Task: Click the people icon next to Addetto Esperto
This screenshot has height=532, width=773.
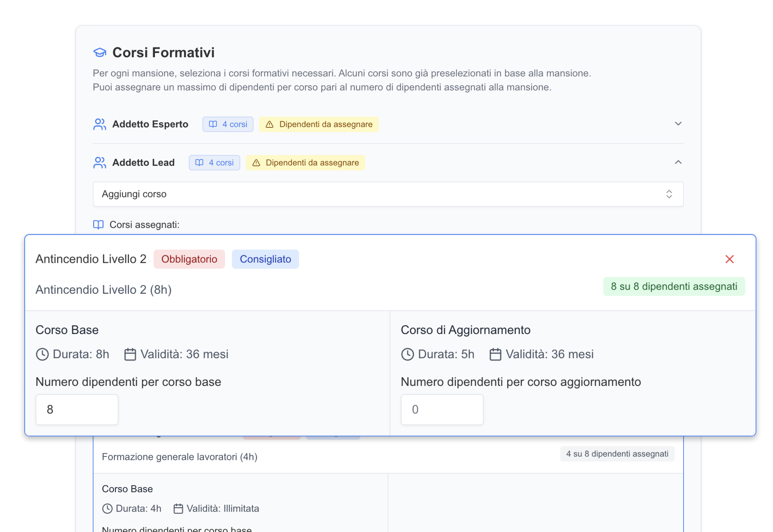Action: [x=99, y=124]
